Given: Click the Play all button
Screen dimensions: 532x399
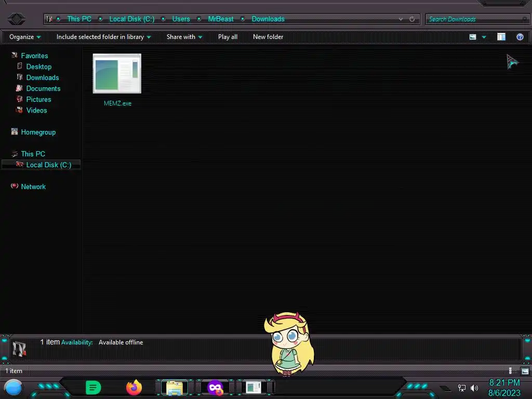Looking at the screenshot, I should click(x=228, y=37).
